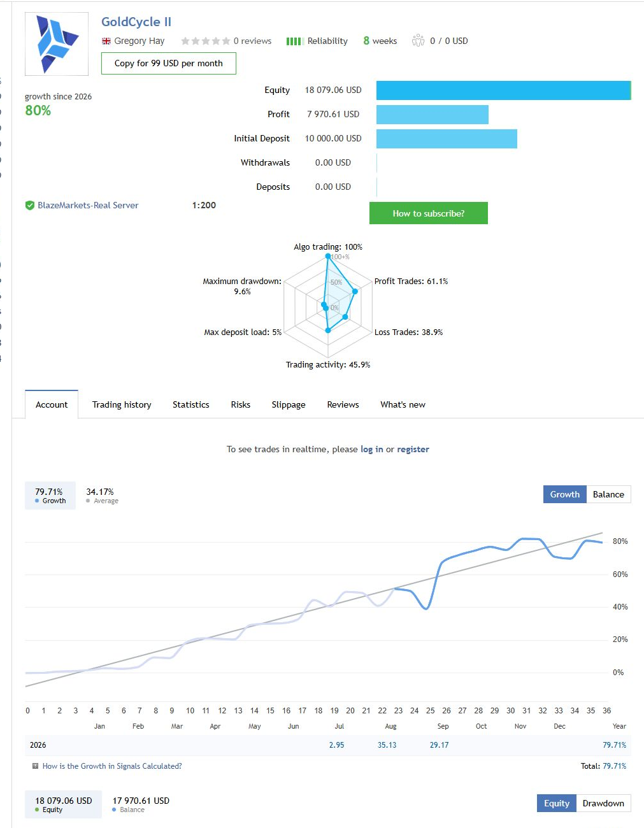Viewport: 644px width, 828px height.
Task: Switch to the Slippage tab
Action: click(289, 404)
